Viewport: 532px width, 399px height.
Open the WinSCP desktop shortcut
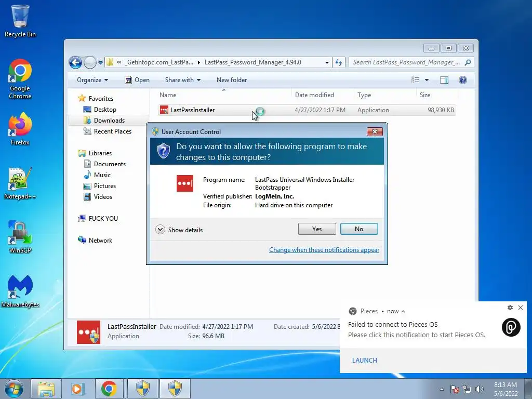pyautogui.click(x=20, y=237)
